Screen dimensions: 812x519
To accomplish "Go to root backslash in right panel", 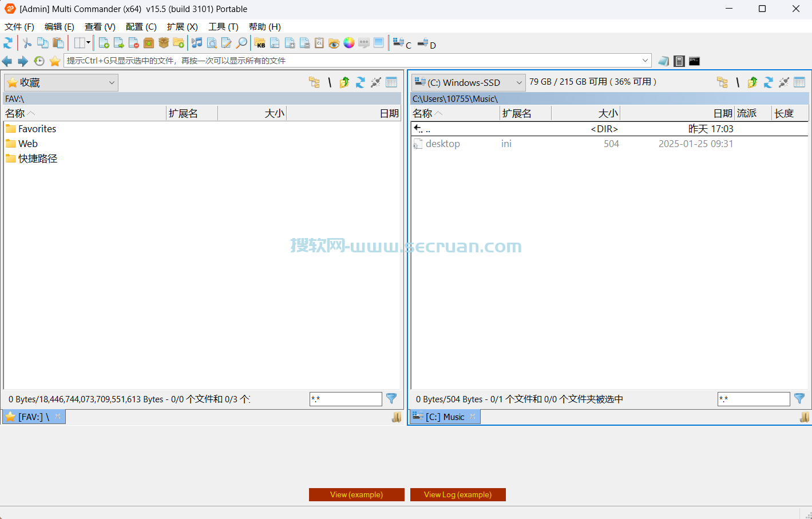I will pos(738,82).
